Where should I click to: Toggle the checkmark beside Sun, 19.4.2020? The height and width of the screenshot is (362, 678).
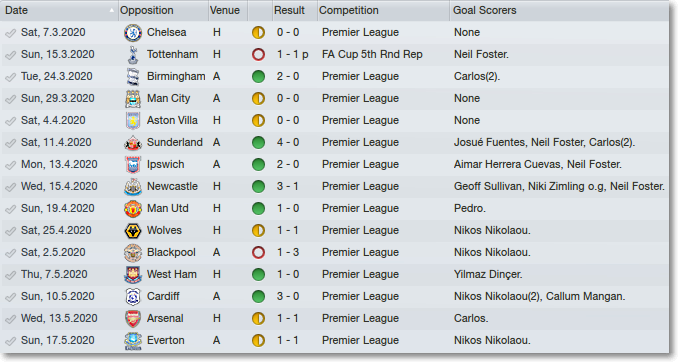10,209
